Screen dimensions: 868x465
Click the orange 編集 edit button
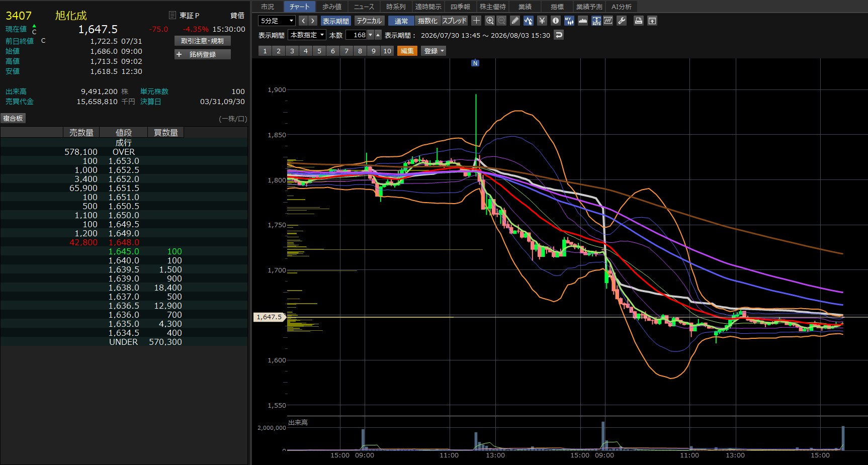pos(407,51)
